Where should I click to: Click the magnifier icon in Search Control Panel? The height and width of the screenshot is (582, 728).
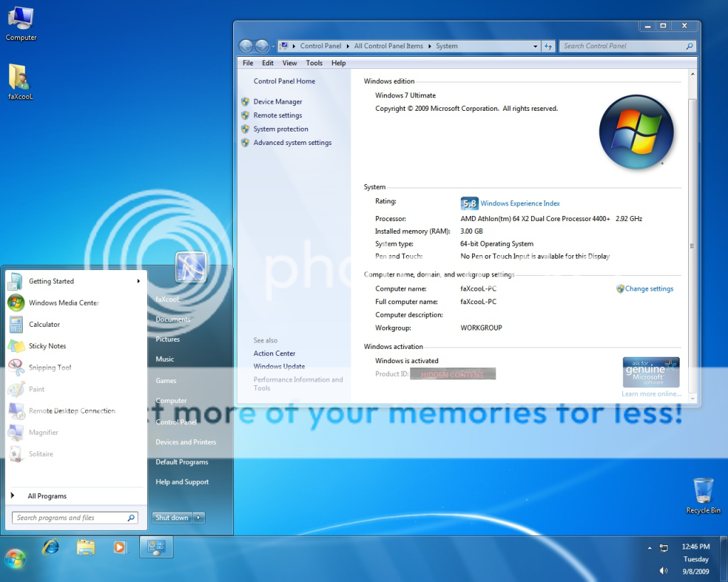[690, 46]
